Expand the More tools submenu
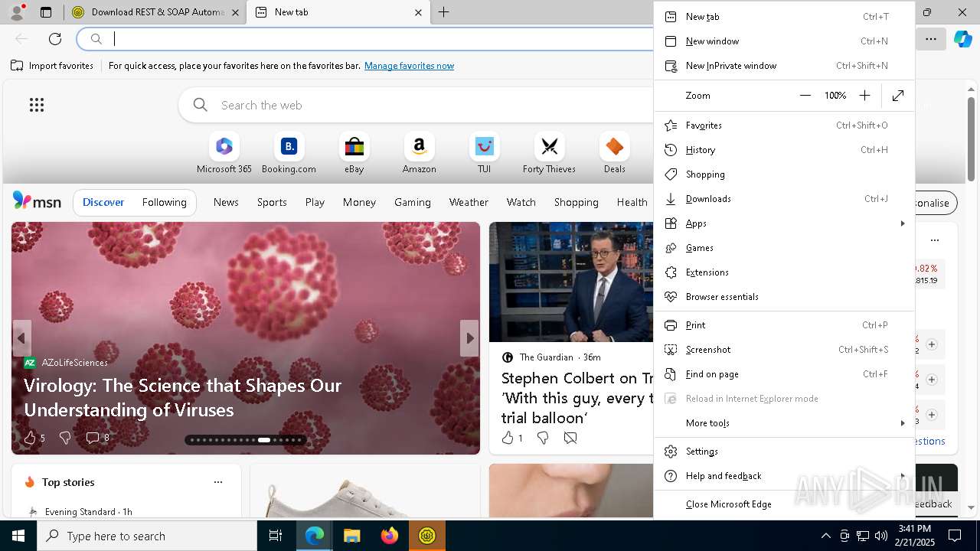The width and height of the screenshot is (980, 551). pyautogui.click(x=784, y=423)
